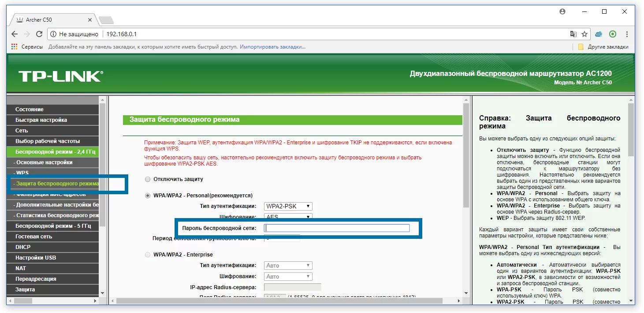Open the Другие закладки bookmarks folder
The image size is (644, 313).
tap(603, 47)
